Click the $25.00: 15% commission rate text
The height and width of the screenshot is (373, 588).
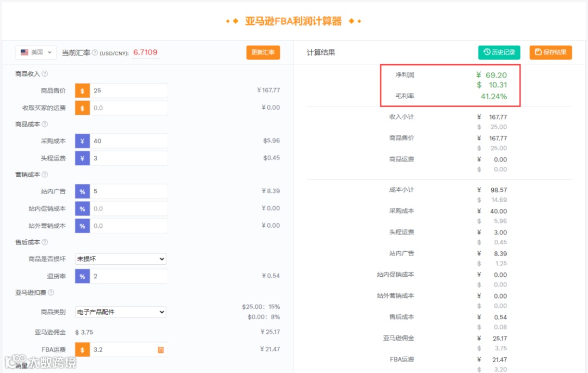click(x=261, y=307)
